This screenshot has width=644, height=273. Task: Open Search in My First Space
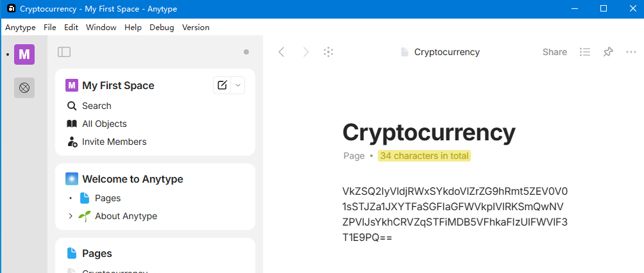[x=96, y=106]
